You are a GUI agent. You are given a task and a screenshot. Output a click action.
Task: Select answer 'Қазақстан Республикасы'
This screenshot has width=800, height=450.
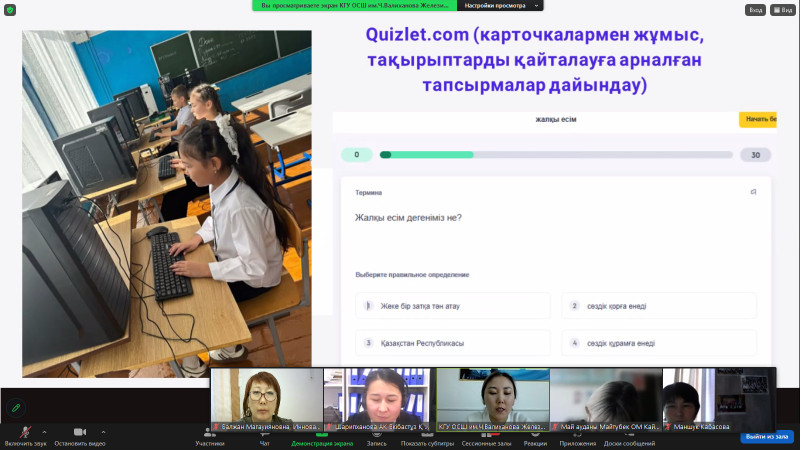[x=453, y=343]
